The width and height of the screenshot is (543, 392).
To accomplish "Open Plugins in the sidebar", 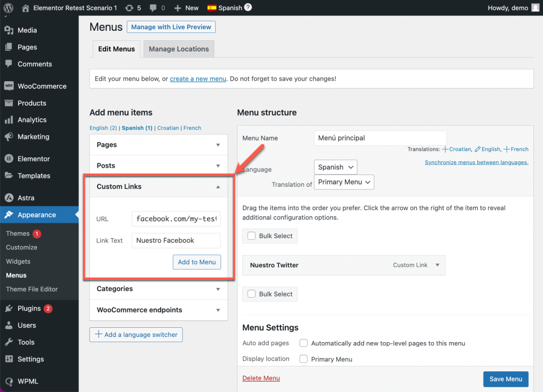I will click(29, 308).
